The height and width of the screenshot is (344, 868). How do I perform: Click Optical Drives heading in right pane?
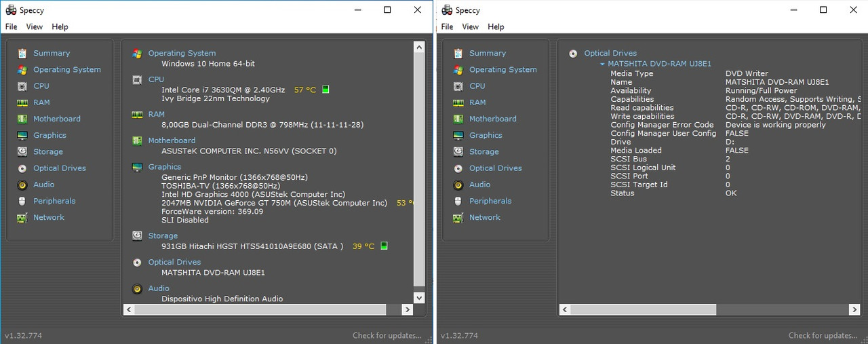click(x=610, y=53)
